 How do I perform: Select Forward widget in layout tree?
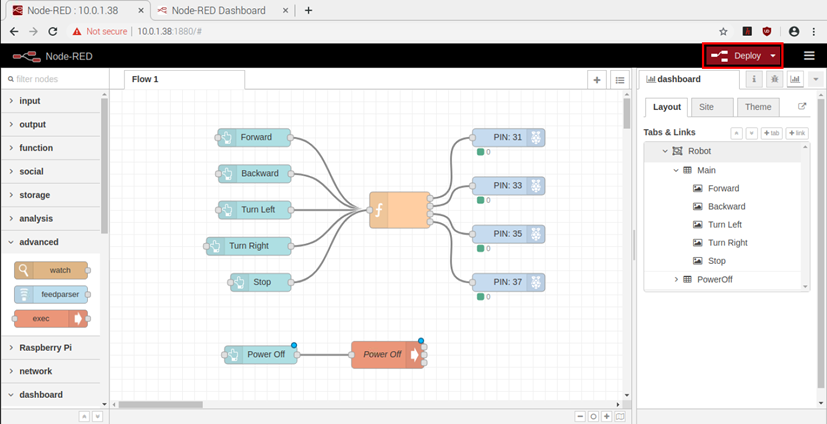coord(723,188)
